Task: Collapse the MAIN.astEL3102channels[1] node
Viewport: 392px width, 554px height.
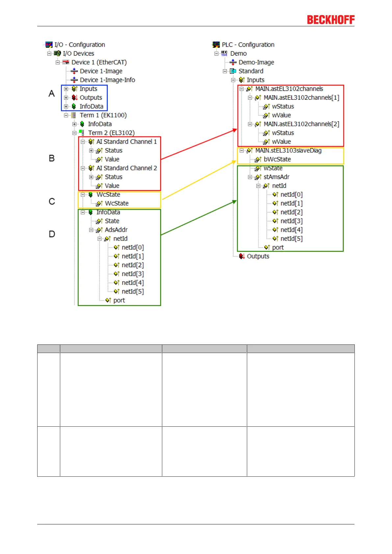Action: [250, 98]
